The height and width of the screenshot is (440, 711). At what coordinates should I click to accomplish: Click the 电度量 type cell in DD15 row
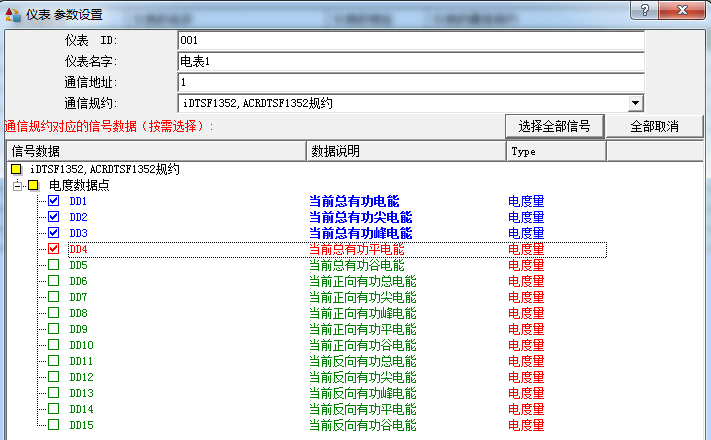526,425
